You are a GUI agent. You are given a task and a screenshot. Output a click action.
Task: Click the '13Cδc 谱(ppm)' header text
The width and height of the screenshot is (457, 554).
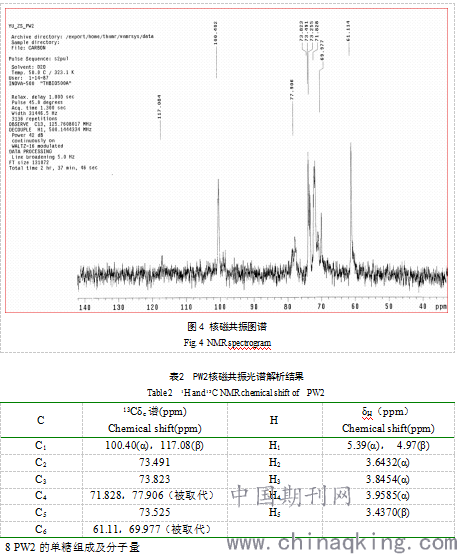155,412
